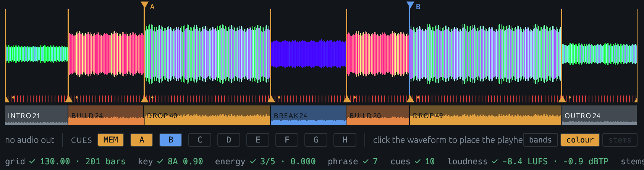This screenshot has height=170, width=644.
Task: Switch waveform to stems view
Action: pos(620,140)
